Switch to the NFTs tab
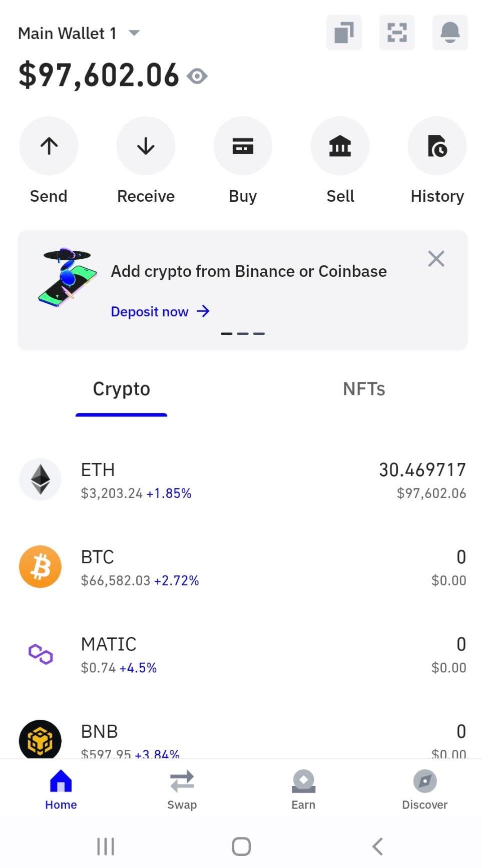The width and height of the screenshot is (482, 868). [364, 389]
